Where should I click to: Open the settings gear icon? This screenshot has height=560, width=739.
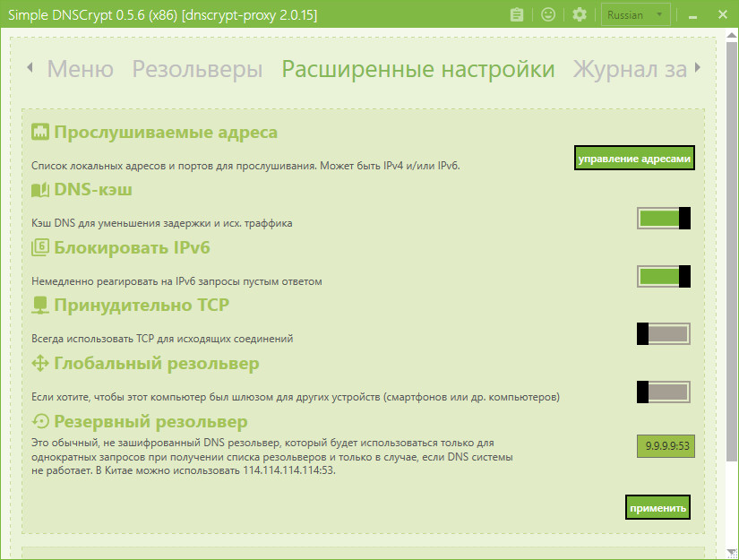[580, 14]
